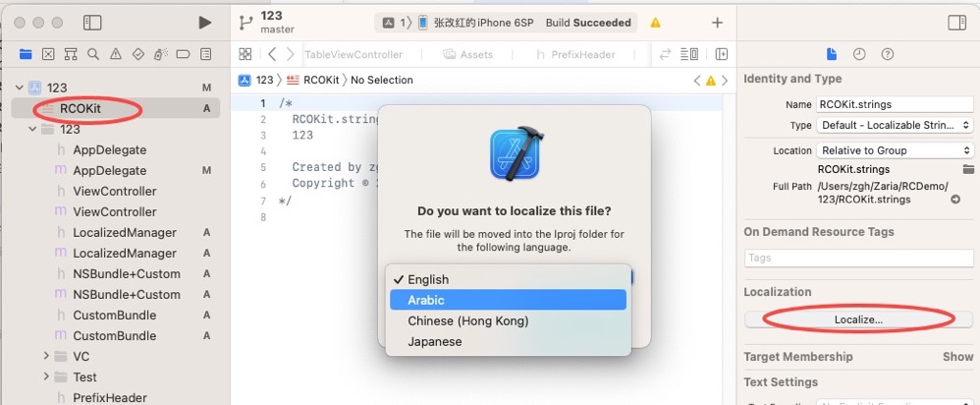Screen dimensions: 980x405
Task: Toggle the right inspector panel icon
Action: (x=956, y=23)
